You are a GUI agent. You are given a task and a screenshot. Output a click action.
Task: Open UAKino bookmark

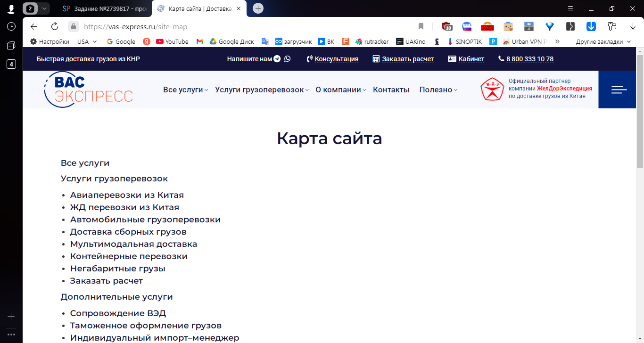(411, 41)
